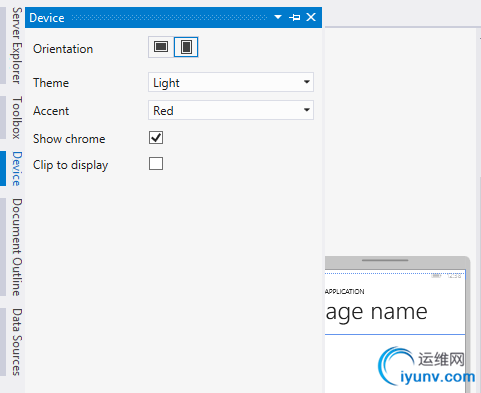481x393 pixels.
Task: Click the auto-hide pin icon
Action: (294, 17)
